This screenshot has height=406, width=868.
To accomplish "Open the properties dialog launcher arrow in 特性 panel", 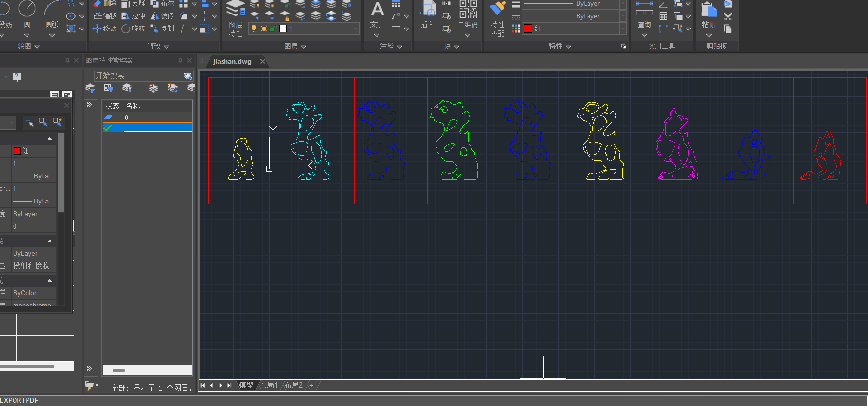I will pyautogui.click(x=623, y=46).
